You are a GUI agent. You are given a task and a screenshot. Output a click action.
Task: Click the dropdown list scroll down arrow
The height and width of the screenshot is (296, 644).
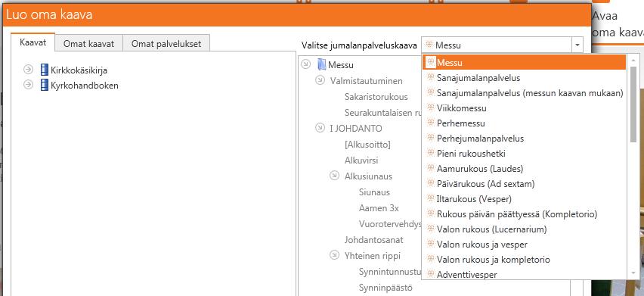click(x=633, y=273)
